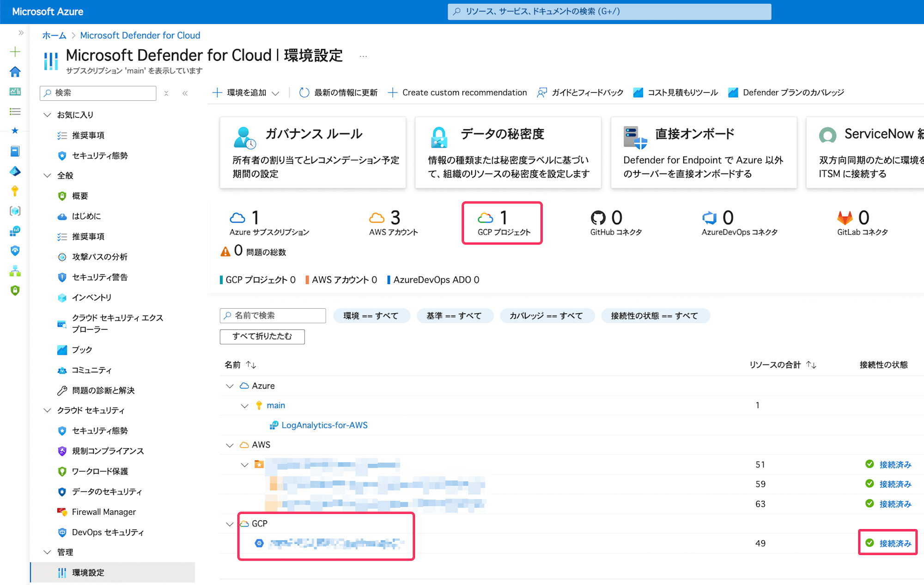Screen dimensions: 924x585
Task: Click the Home icon in left rail
Action: click(15, 72)
